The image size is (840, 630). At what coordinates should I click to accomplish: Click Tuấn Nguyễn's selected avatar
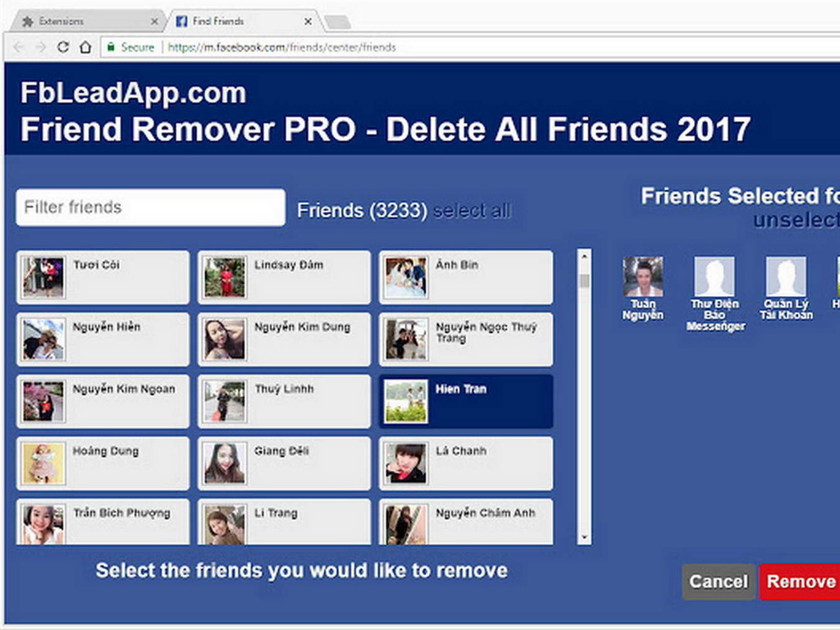pyautogui.click(x=643, y=276)
